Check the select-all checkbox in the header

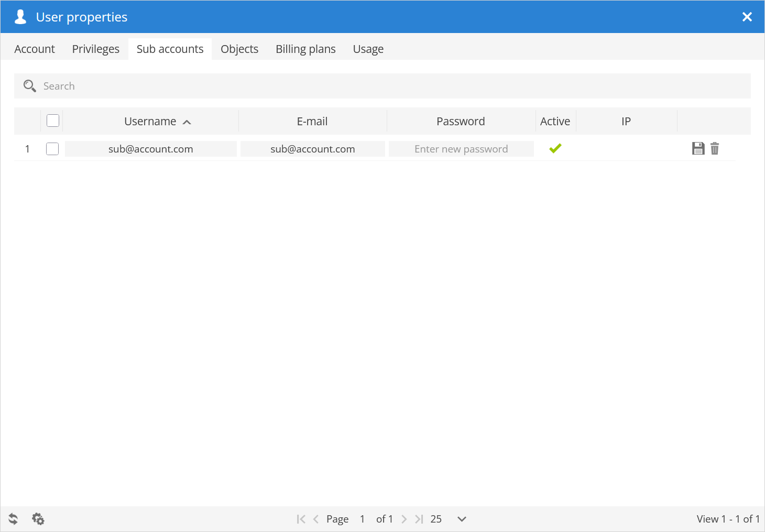pyautogui.click(x=53, y=121)
